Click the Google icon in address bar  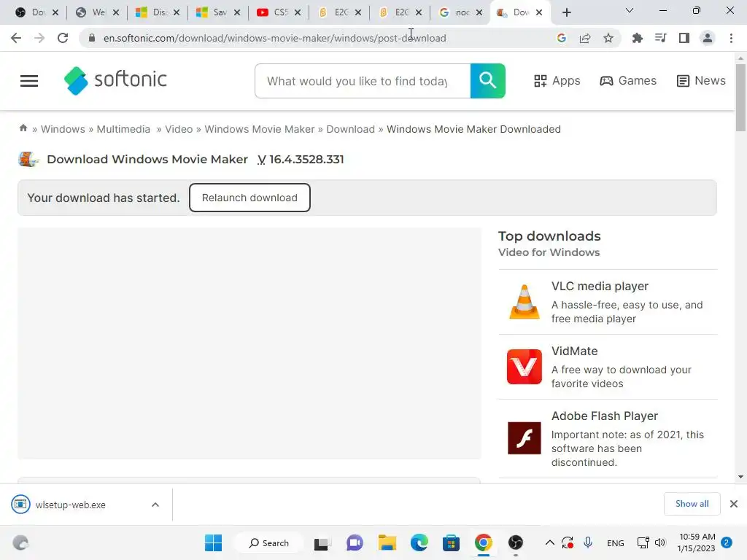point(562,38)
